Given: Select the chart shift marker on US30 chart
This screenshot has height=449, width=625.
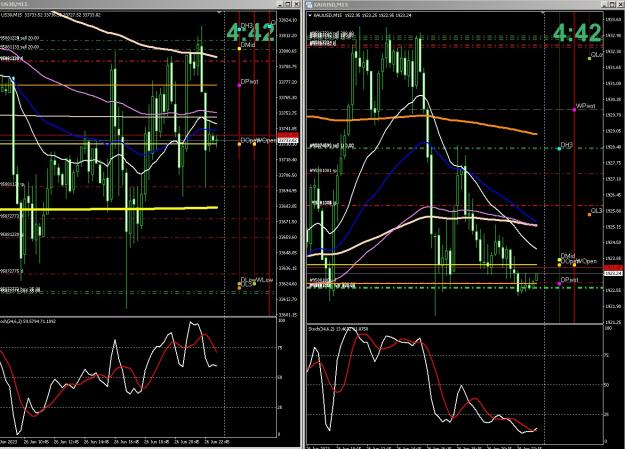Looking at the screenshot, I should coord(219,13).
